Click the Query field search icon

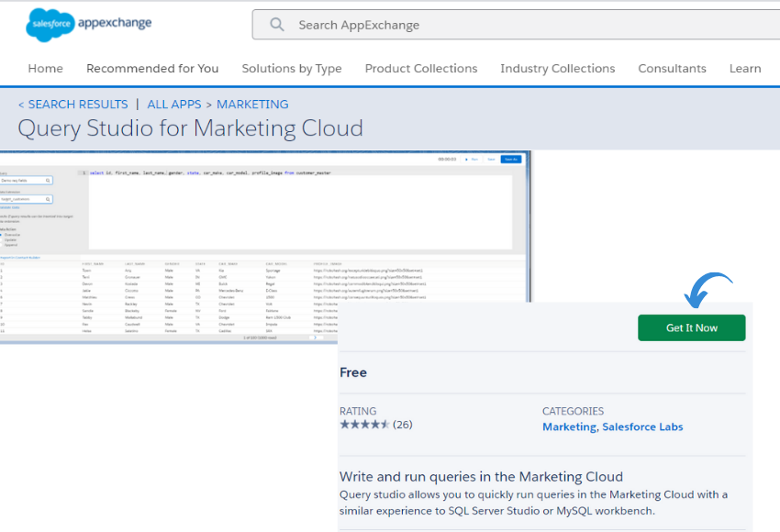click(50, 181)
